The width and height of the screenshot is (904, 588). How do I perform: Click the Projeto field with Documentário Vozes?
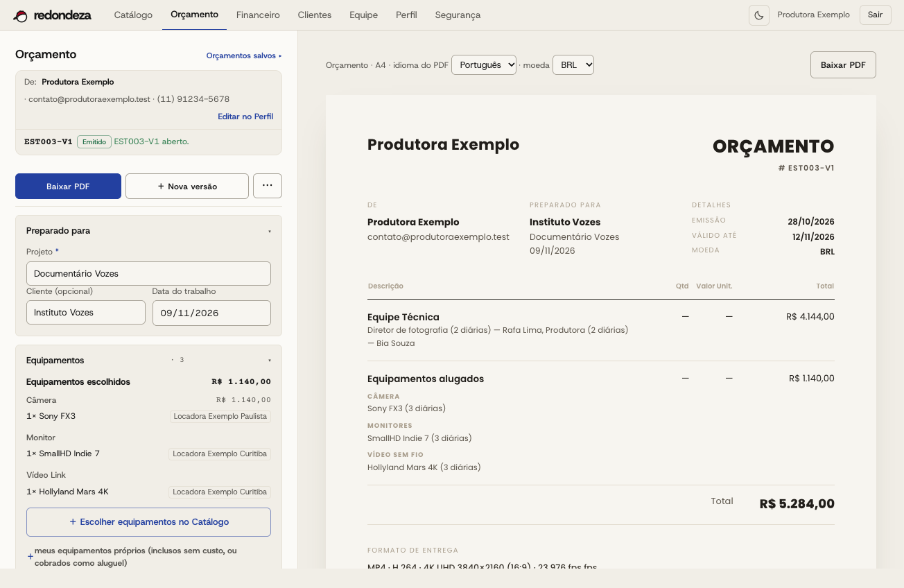pyautogui.click(x=148, y=273)
